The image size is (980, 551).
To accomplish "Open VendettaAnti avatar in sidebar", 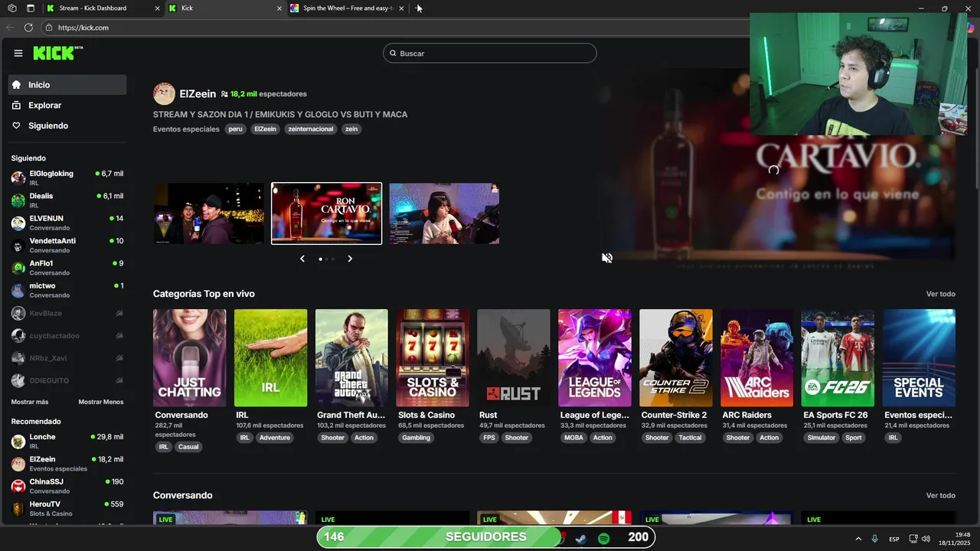I will (x=18, y=245).
